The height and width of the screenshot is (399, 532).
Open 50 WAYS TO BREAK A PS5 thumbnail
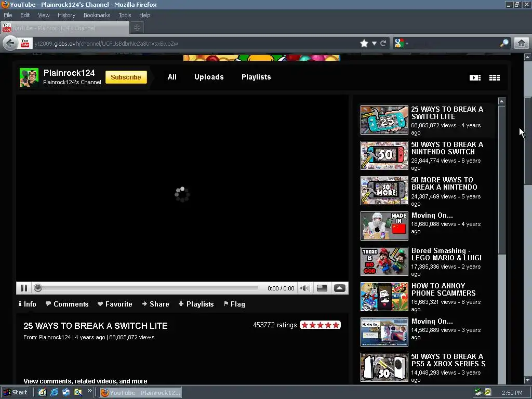pos(384,367)
